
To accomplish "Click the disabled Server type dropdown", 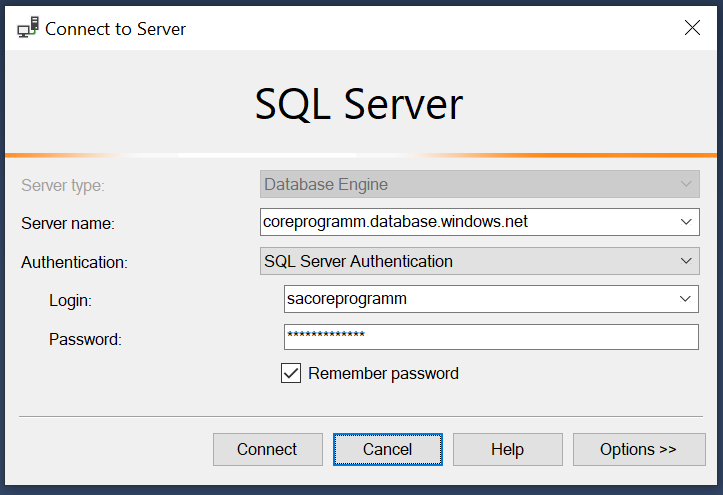I will (480, 184).
